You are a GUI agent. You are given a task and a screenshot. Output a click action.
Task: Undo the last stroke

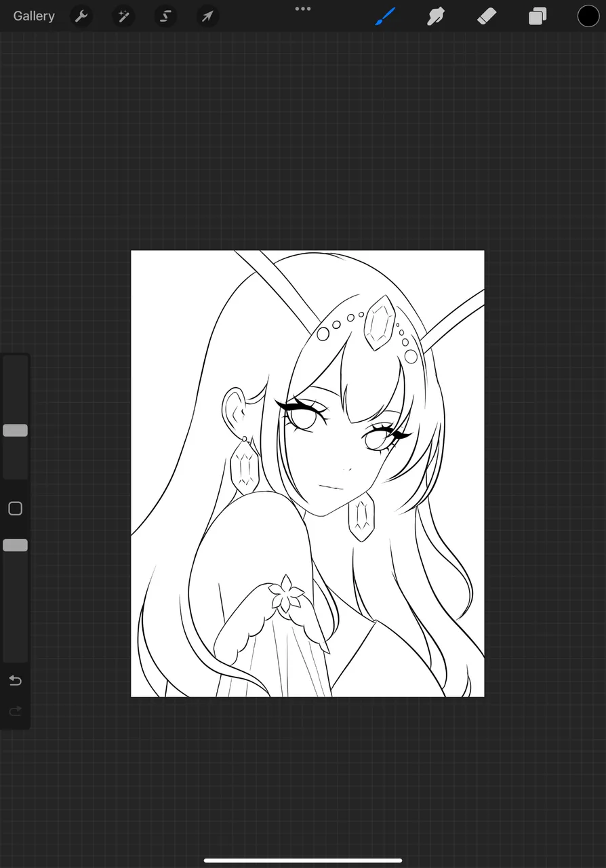coord(15,680)
